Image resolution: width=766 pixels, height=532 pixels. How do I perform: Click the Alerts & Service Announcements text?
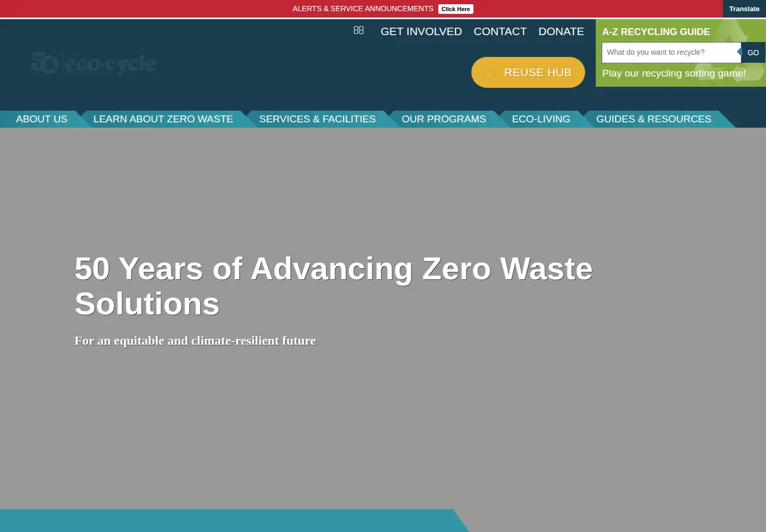click(363, 9)
